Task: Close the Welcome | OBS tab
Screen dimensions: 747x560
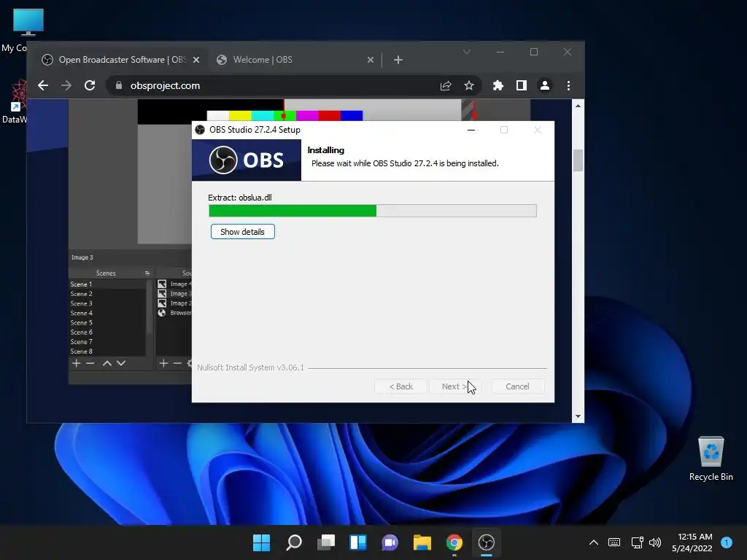Action: [370, 60]
